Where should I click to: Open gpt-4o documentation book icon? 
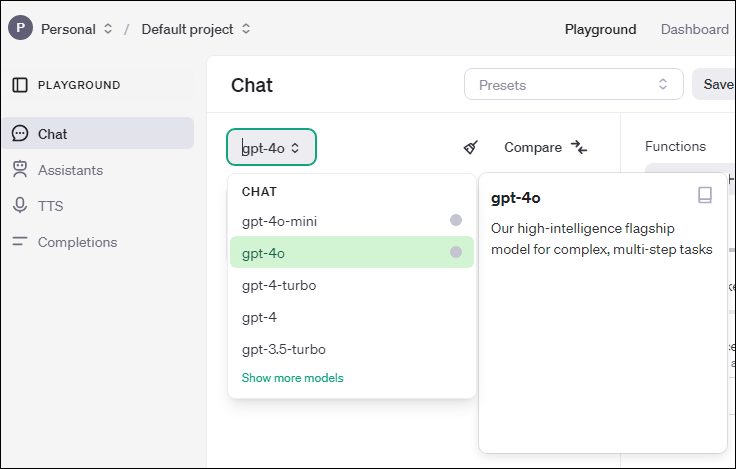tap(705, 196)
